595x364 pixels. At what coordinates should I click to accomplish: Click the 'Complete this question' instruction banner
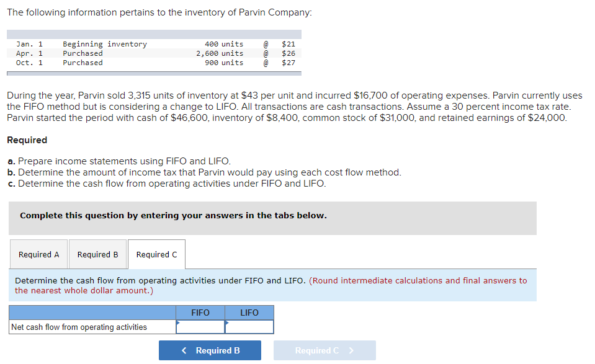(x=173, y=216)
